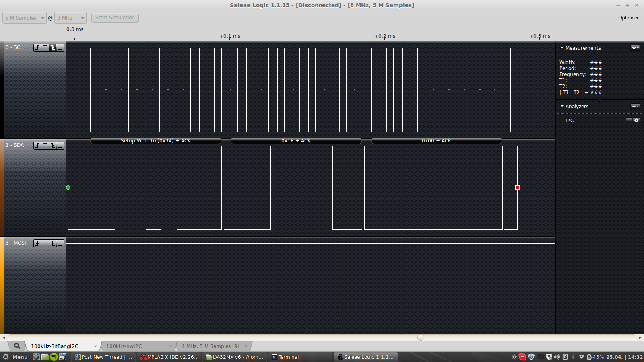
Task: Open the battery indicator showing 45%
Action: click(595, 357)
